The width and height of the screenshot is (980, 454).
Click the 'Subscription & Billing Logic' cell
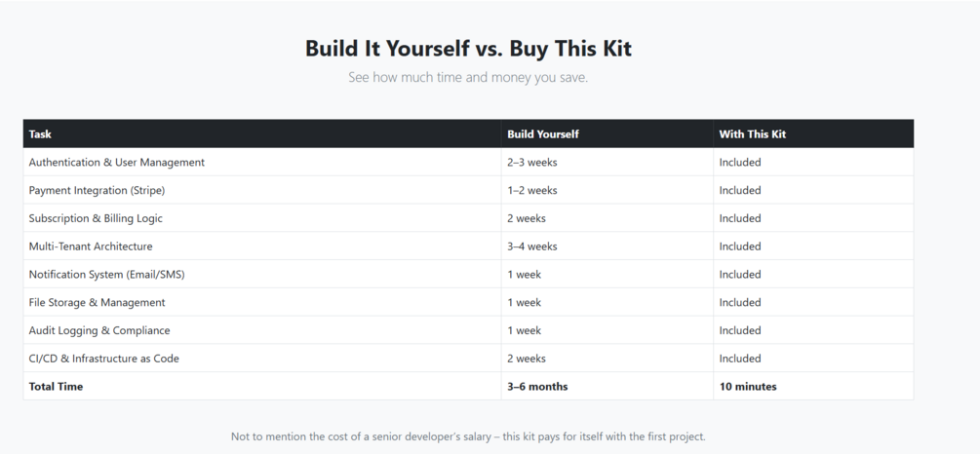pos(96,218)
